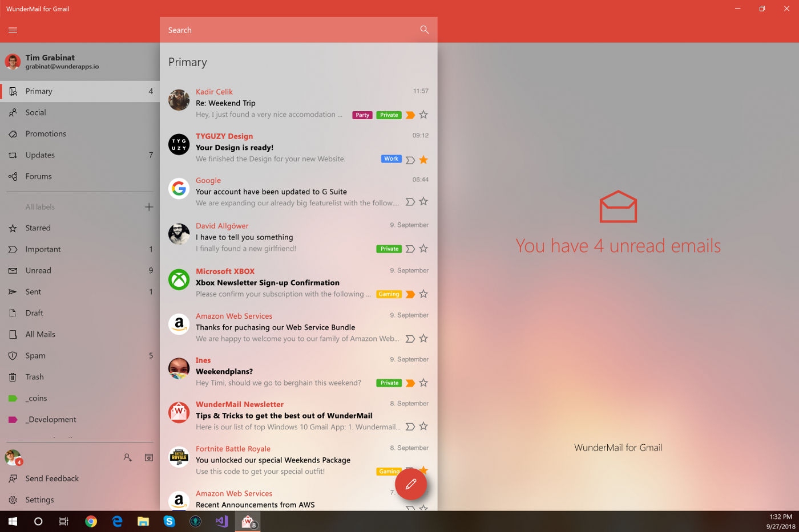Mark Thanks for puchasing email as important
The image size is (799, 532).
[x=410, y=339]
